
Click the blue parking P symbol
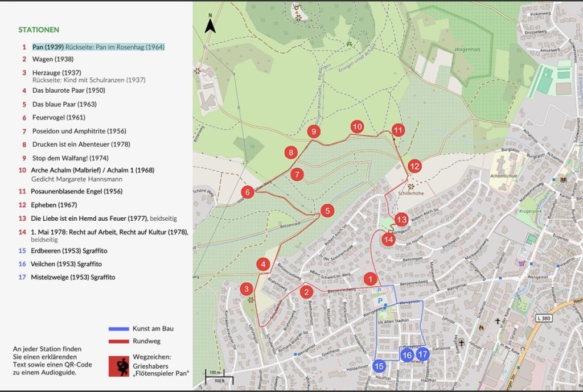click(x=380, y=300)
